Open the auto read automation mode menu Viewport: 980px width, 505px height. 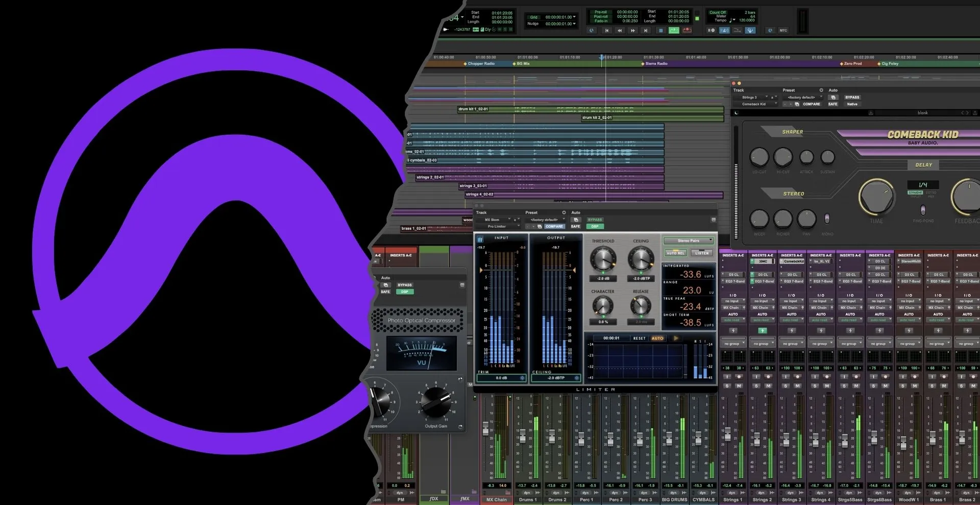(496, 320)
